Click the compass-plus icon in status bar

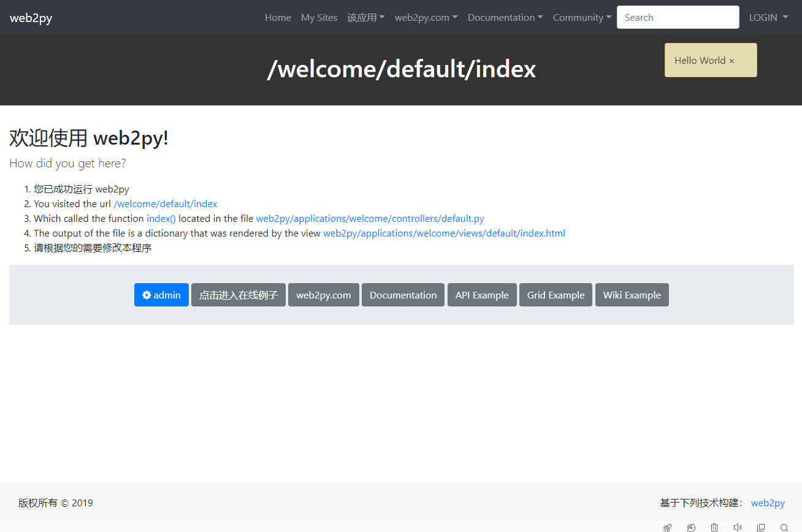(691, 527)
